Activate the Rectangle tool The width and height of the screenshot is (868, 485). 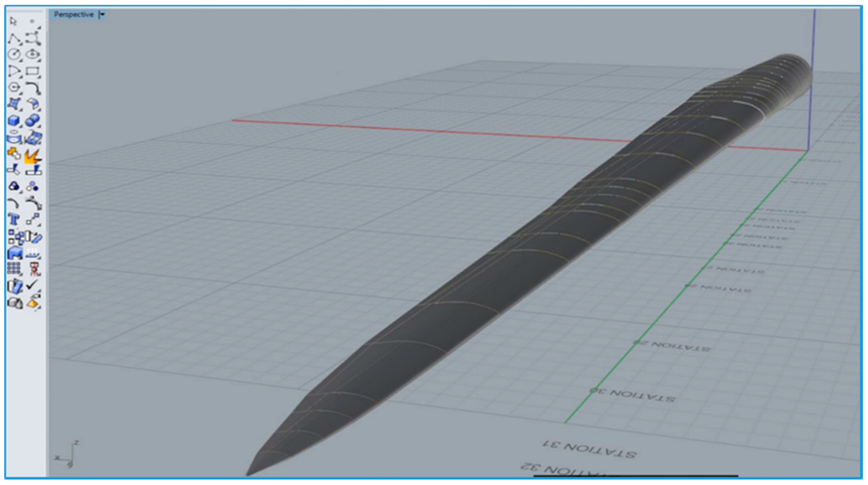pyautogui.click(x=33, y=71)
